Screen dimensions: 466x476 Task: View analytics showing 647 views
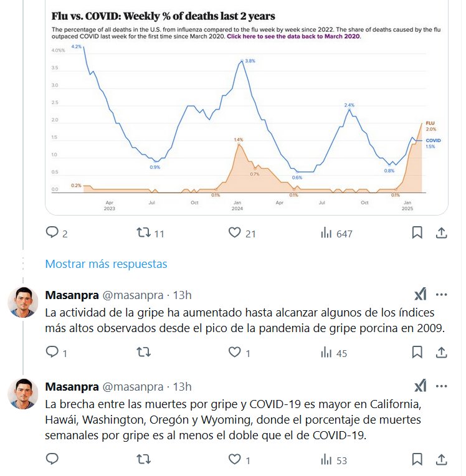(x=326, y=233)
